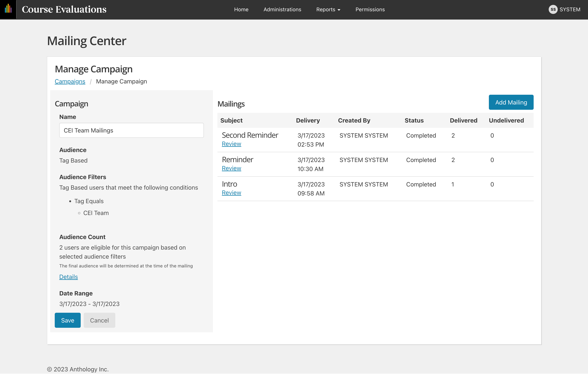Click the Course Evaluations title
588x374 pixels.
pos(64,9)
